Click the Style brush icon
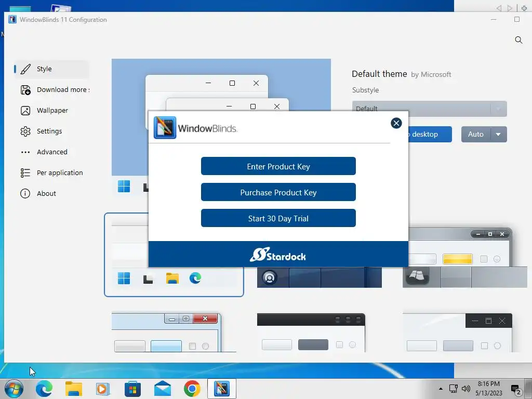 pos(25,69)
